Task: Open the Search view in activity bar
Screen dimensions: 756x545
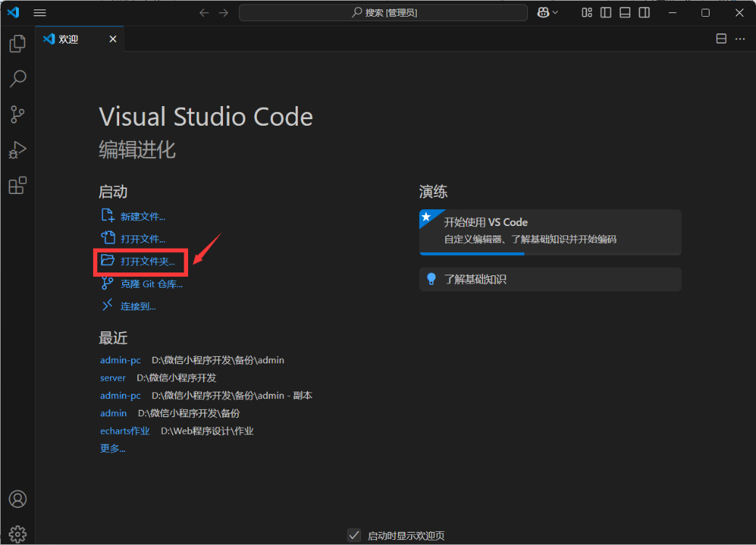Action: tap(17, 78)
